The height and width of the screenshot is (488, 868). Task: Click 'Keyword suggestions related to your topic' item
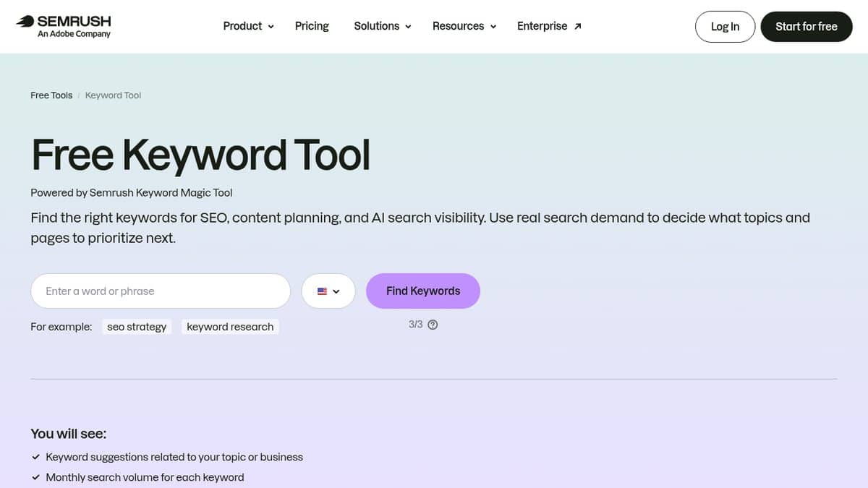174,457
